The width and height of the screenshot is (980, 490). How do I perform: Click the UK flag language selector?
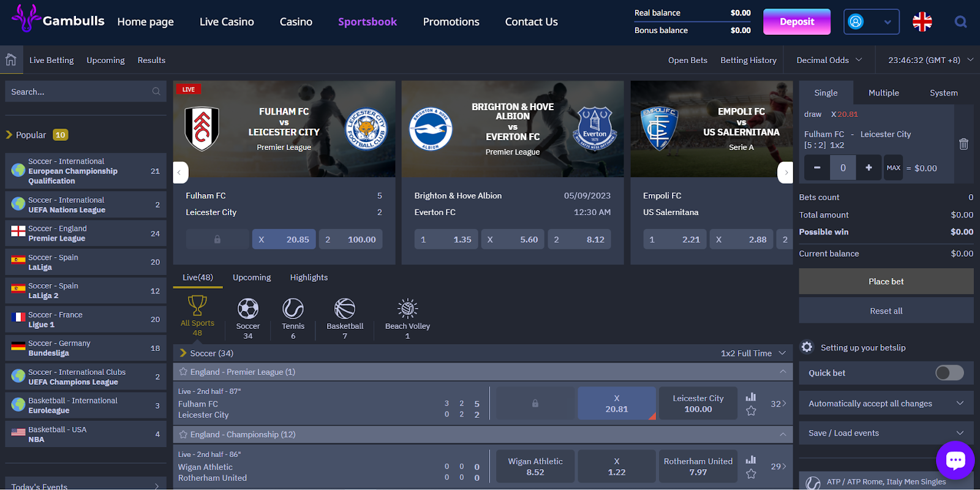[922, 22]
